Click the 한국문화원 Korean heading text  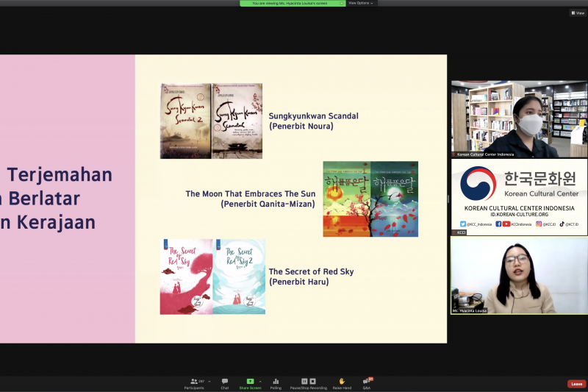coord(540,179)
